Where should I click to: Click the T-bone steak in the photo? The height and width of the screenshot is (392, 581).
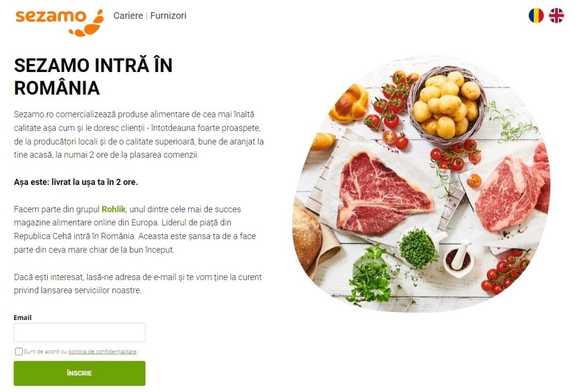(x=382, y=195)
